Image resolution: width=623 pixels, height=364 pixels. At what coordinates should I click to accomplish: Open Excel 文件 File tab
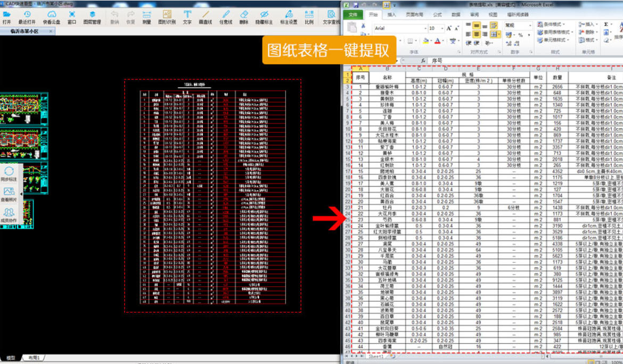[x=353, y=15]
